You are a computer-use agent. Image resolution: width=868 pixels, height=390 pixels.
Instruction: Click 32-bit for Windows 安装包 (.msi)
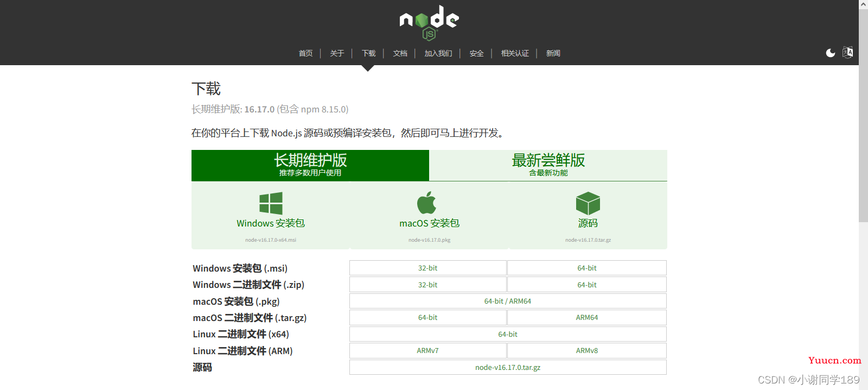427,268
